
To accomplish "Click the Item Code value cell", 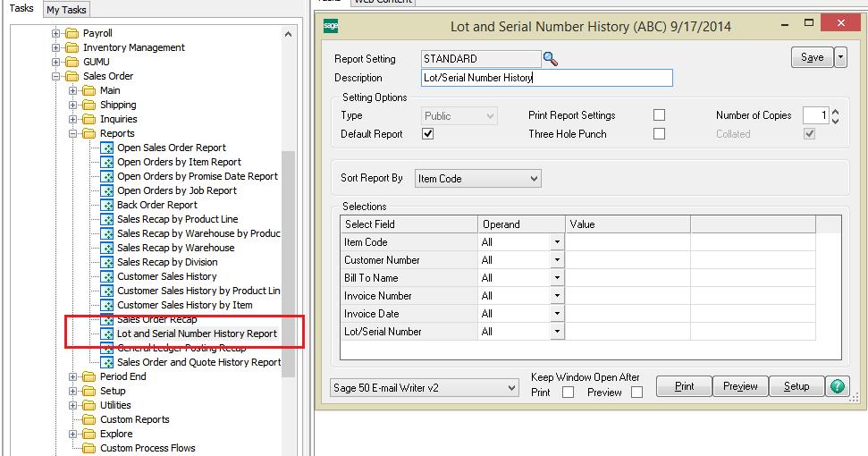I will [x=628, y=242].
